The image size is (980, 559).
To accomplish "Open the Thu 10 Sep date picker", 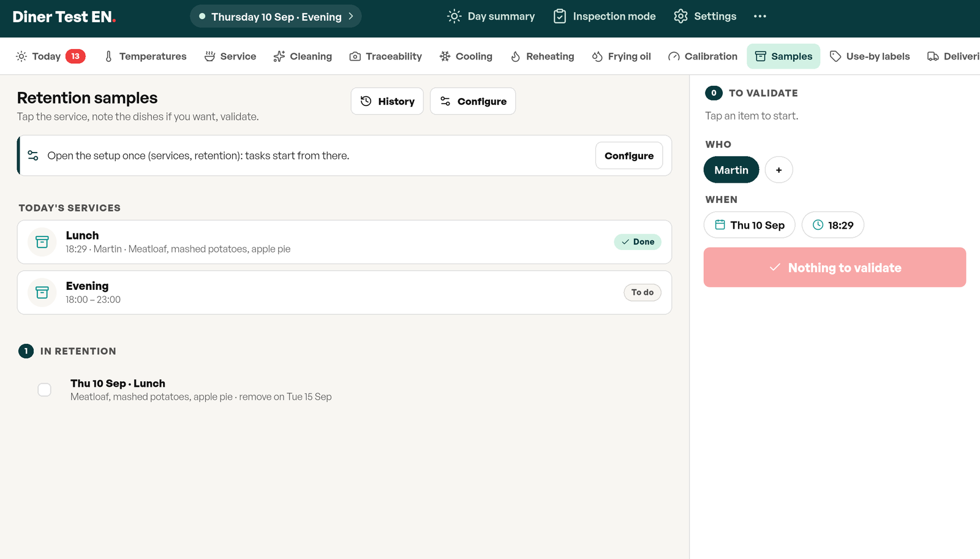I will [749, 225].
